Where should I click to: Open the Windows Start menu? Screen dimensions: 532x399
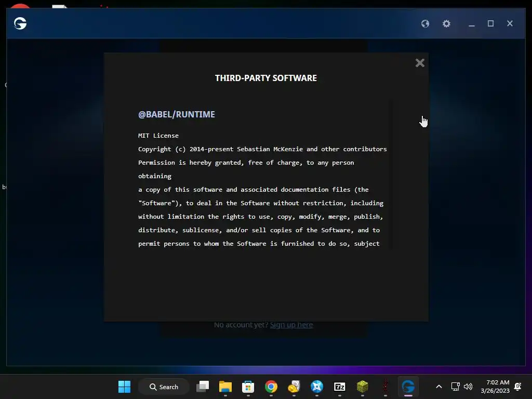[125, 387]
